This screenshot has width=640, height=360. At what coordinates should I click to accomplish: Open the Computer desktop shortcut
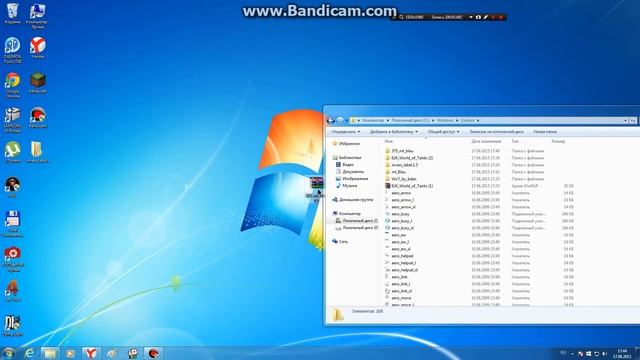(x=38, y=16)
